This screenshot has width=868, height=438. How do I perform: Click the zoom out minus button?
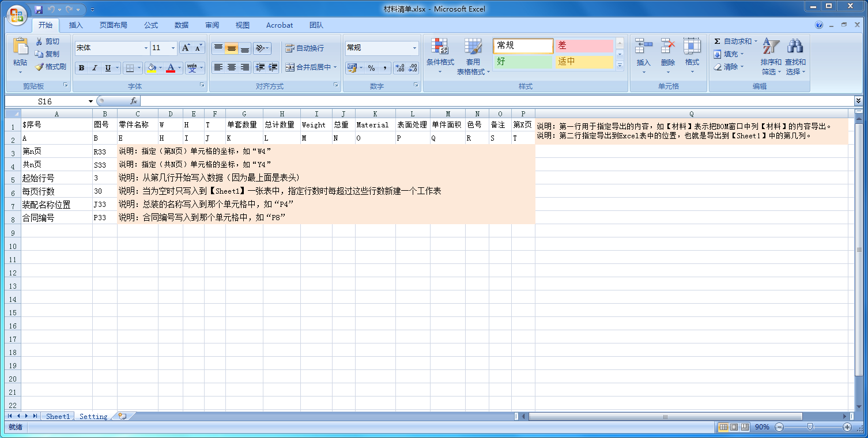[779, 427]
